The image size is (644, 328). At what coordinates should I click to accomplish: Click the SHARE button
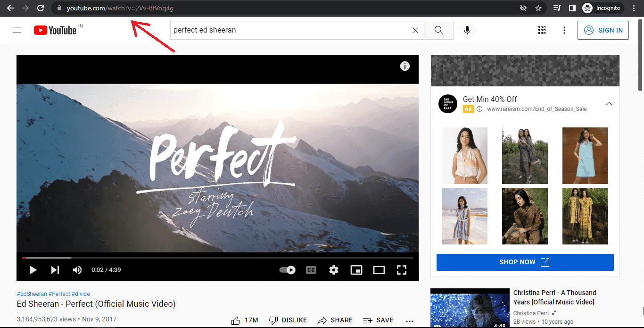point(335,320)
